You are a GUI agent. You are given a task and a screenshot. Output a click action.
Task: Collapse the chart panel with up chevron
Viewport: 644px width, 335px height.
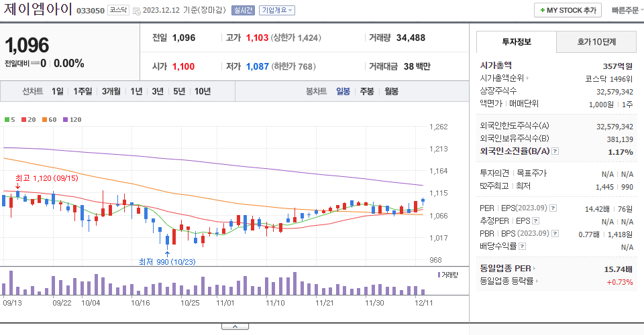click(235, 326)
